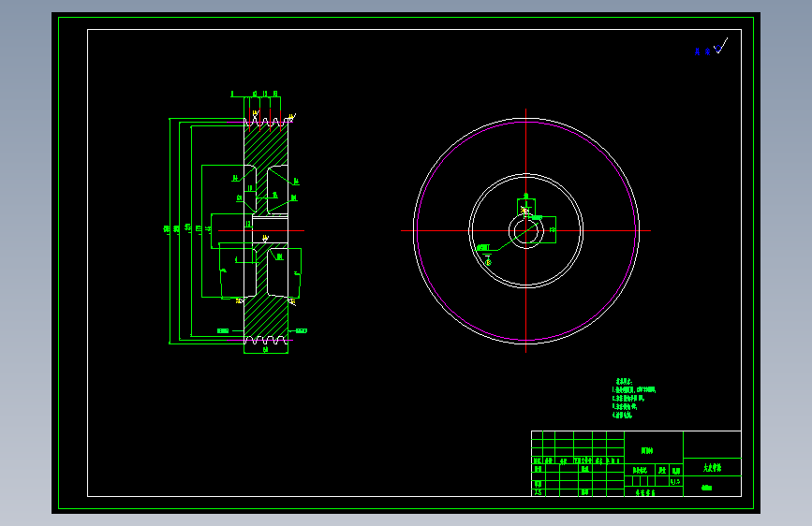Select the technical requirements notes block
Image resolution: width=812 pixels, height=526 pixels.
pyautogui.click(x=634, y=398)
